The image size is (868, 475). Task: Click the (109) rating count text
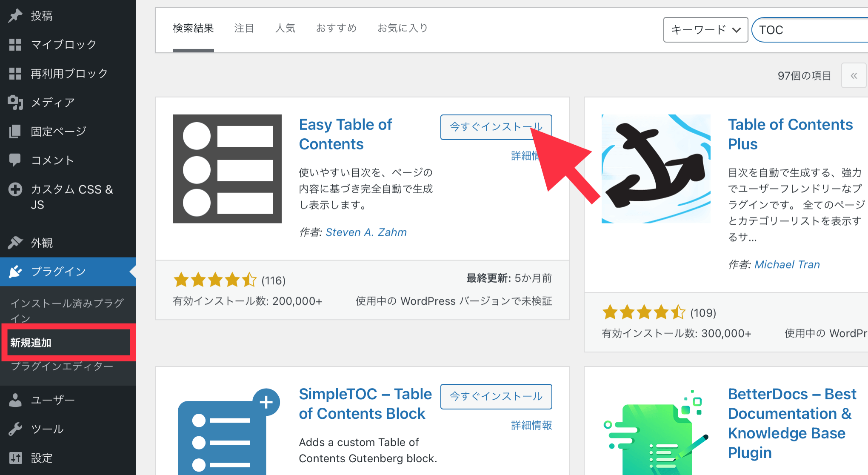pyautogui.click(x=703, y=313)
